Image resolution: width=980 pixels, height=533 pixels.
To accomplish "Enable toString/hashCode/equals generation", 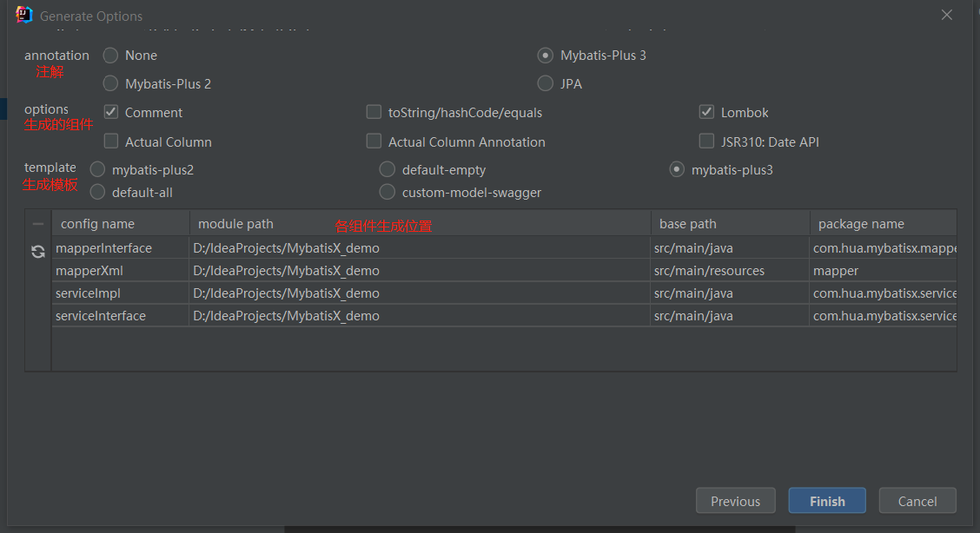I will click(x=374, y=111).
